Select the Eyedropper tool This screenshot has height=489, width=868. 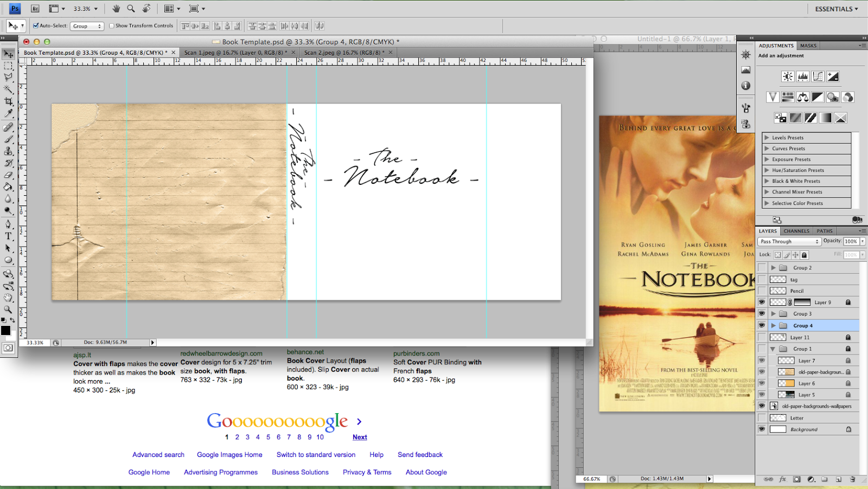pos(8,113)
